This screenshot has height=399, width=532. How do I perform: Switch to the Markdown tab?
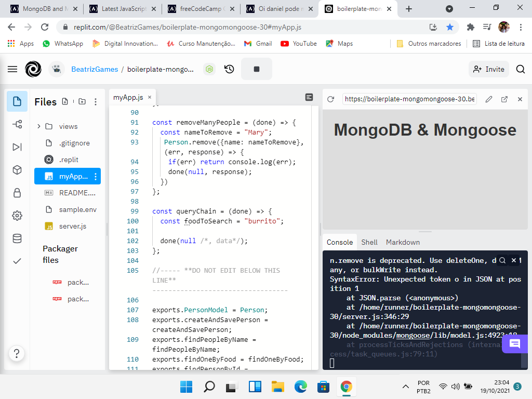point(403,242)
